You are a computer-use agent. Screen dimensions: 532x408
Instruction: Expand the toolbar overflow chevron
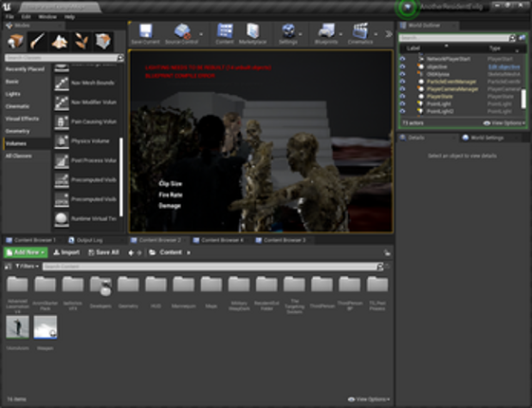389,34
